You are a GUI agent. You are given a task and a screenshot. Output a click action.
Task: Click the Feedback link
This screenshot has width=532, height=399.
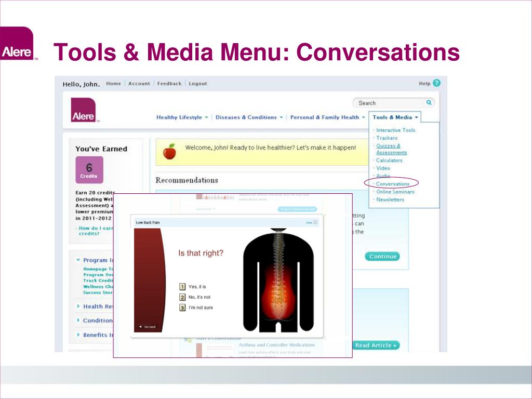[x=169, y=84]
